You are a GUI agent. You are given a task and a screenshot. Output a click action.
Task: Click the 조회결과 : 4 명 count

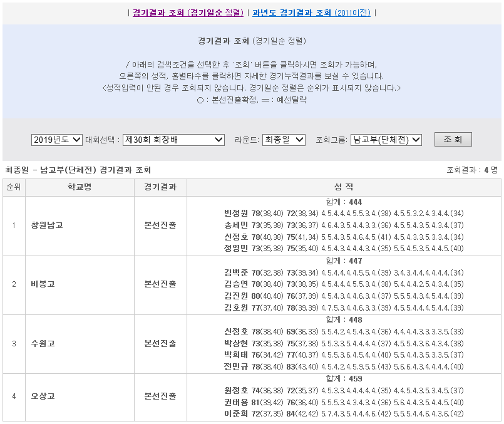tap(472, 170)
